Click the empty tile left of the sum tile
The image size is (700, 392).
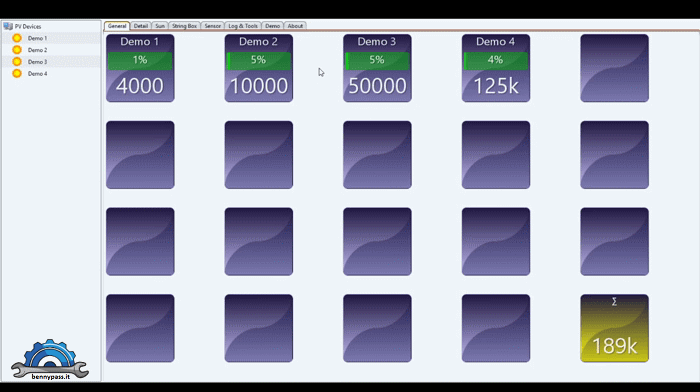pyautogui.click(x=496, y=328)
